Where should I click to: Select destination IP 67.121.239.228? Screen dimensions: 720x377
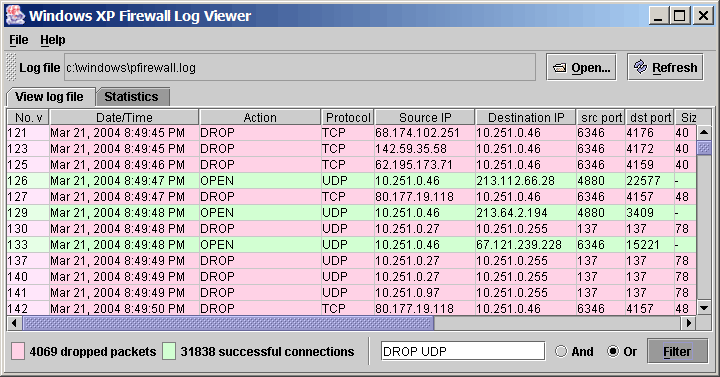526,245
